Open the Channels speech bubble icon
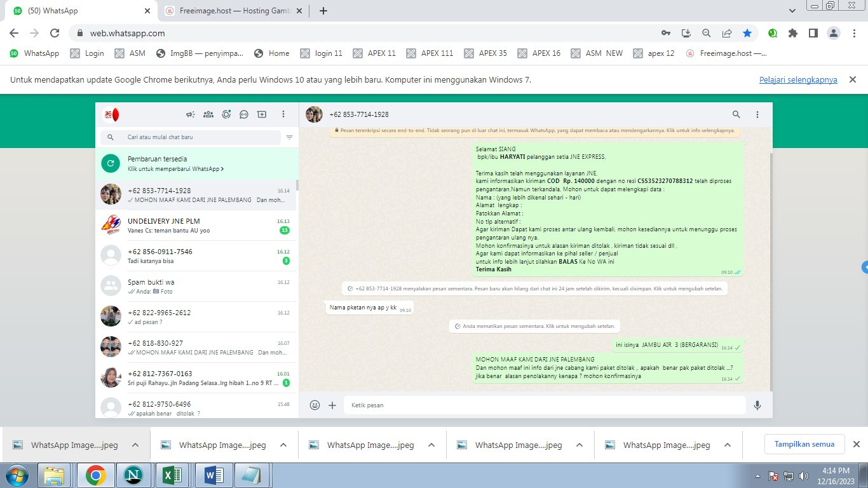Screen dimensions: 868x488 tap(244, 114)
